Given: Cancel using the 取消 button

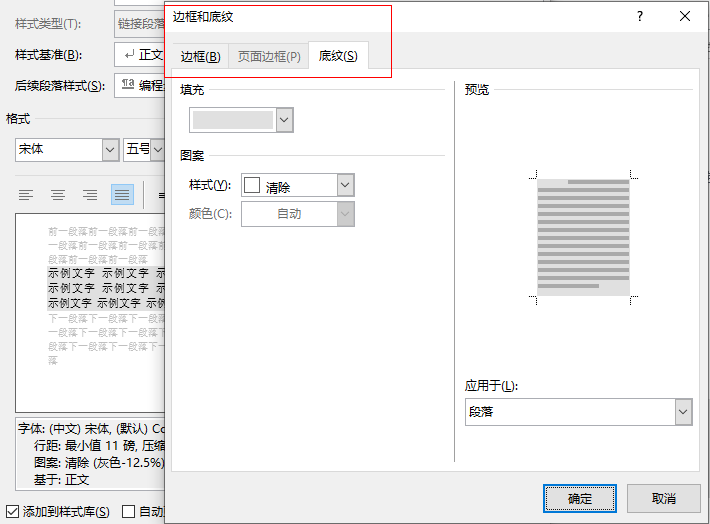Looking at the screenshot, I should 663,499.
